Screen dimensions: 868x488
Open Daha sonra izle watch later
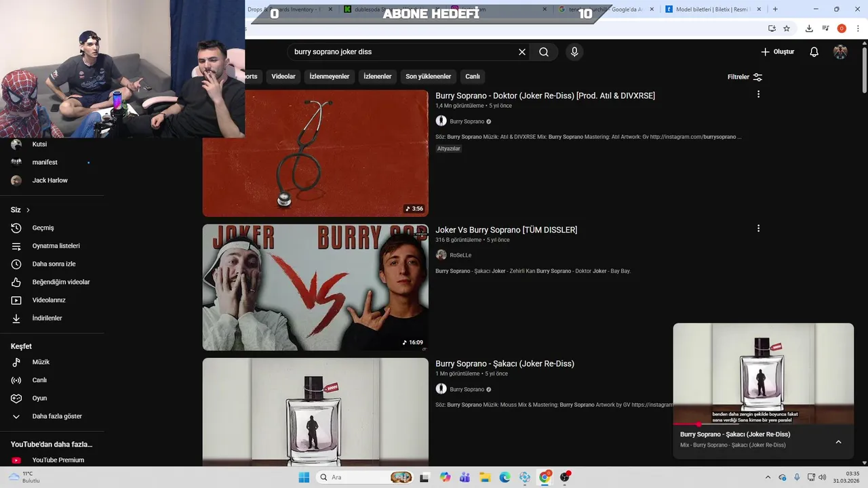pyautogui.click(x=52, y=264)
